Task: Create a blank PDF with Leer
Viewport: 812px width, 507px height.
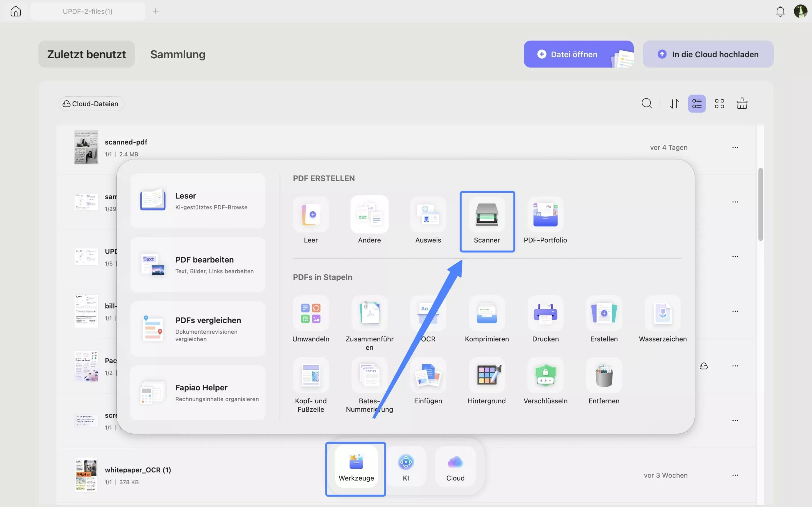Action: click(x=311, y=215)
